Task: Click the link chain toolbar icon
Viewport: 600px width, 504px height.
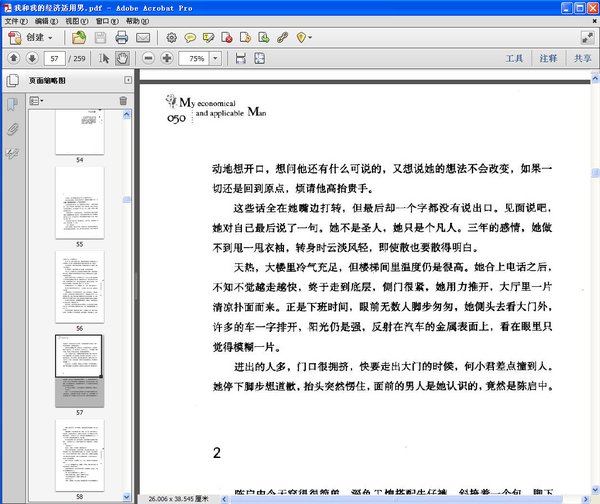Action: click(282, 38)
